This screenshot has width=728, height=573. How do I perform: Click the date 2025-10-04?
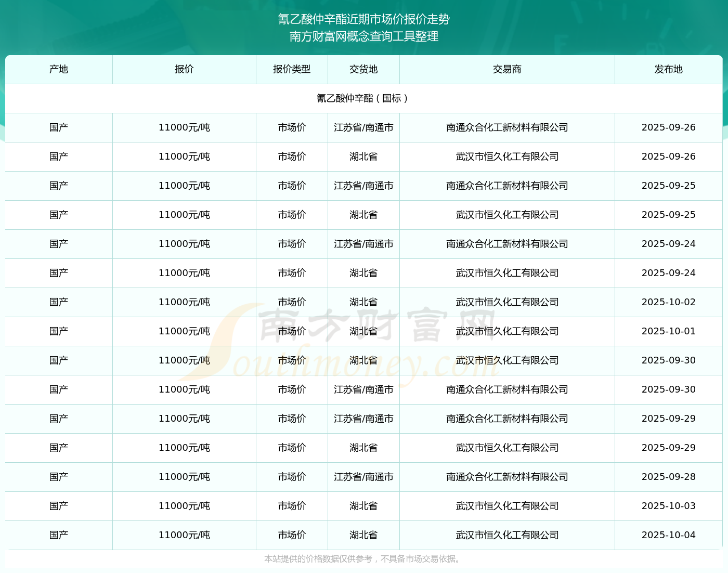669,535
